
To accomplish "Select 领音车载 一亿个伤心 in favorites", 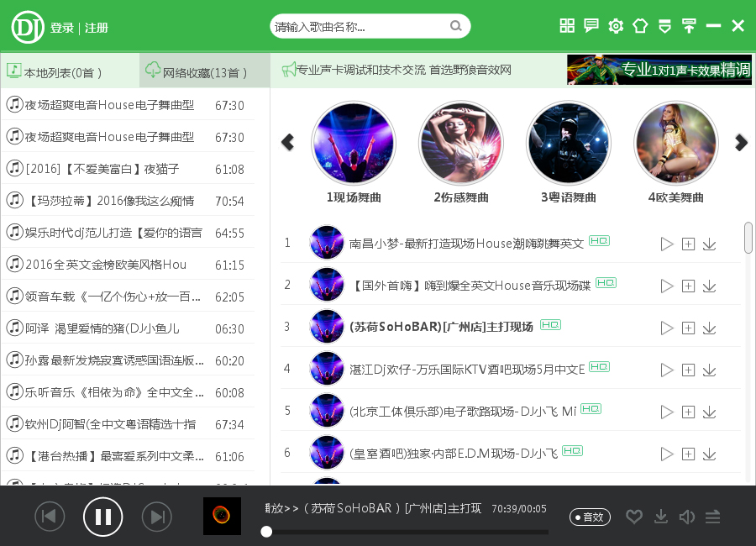I will [x=128, y=297].
